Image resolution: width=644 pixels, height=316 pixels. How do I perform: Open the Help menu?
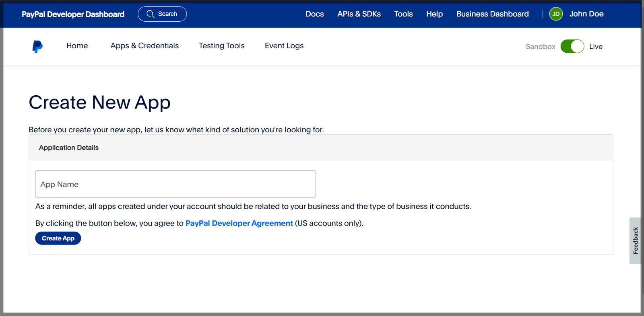434,14
